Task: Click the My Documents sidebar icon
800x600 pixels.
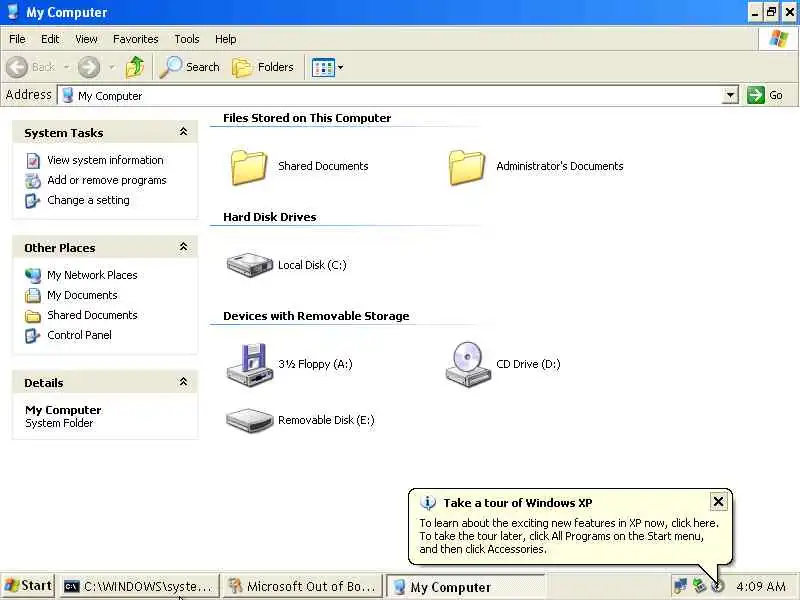Action: pos(33,295)
